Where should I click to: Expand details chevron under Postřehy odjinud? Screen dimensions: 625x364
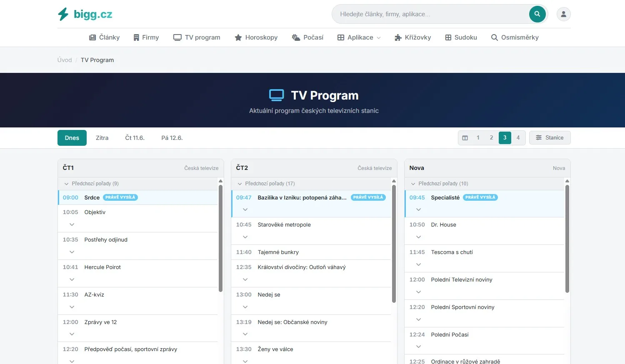(72, 252)
